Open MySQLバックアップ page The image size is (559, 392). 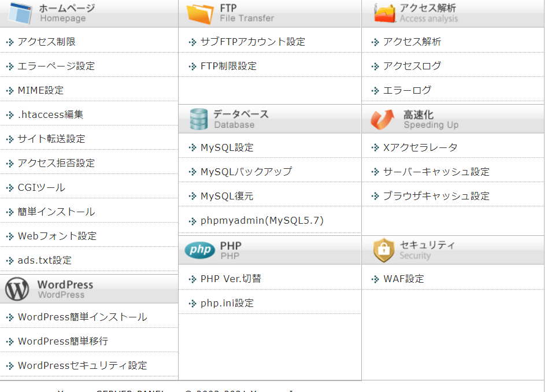[246, 172]
